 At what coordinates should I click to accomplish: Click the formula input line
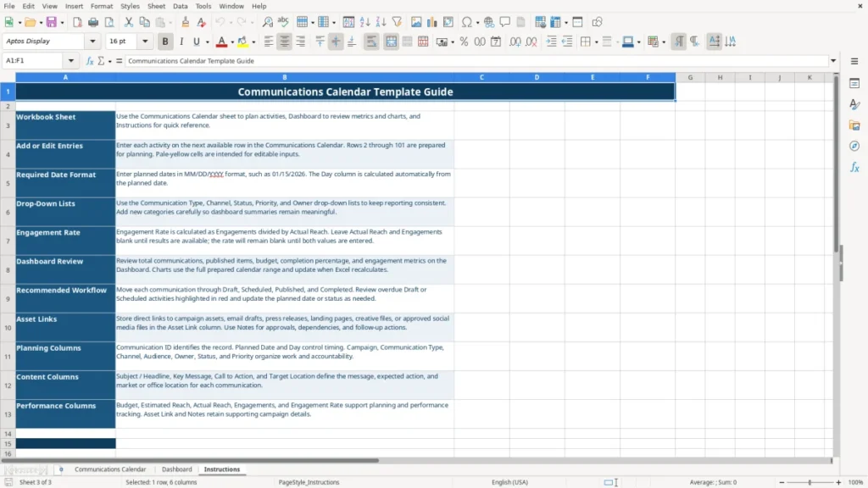pos(476,61)
